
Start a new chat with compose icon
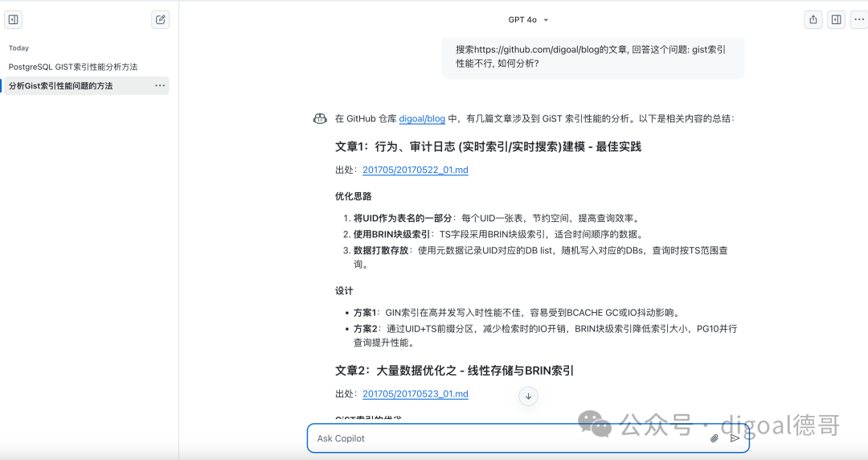point(160,20)
